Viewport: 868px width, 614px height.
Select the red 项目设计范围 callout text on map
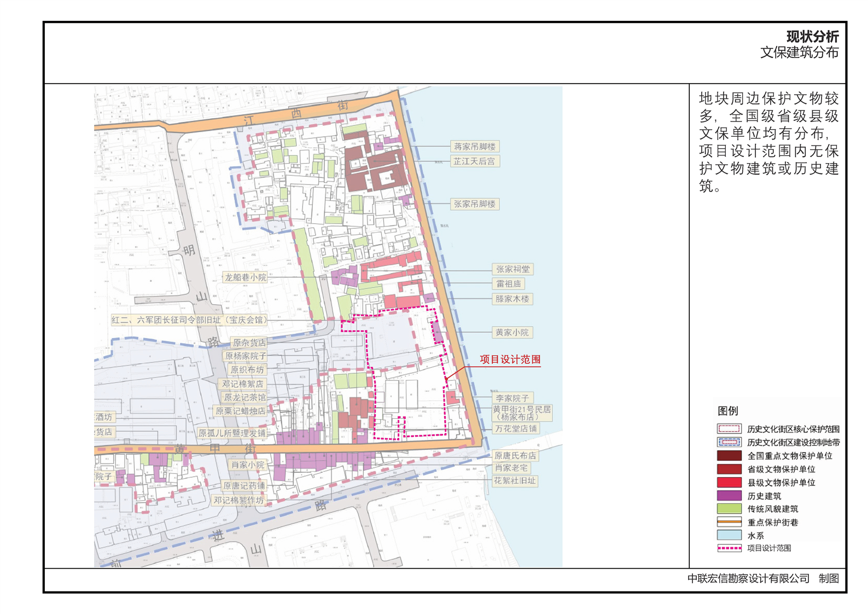pyautogui.click(x=510, y=360)
